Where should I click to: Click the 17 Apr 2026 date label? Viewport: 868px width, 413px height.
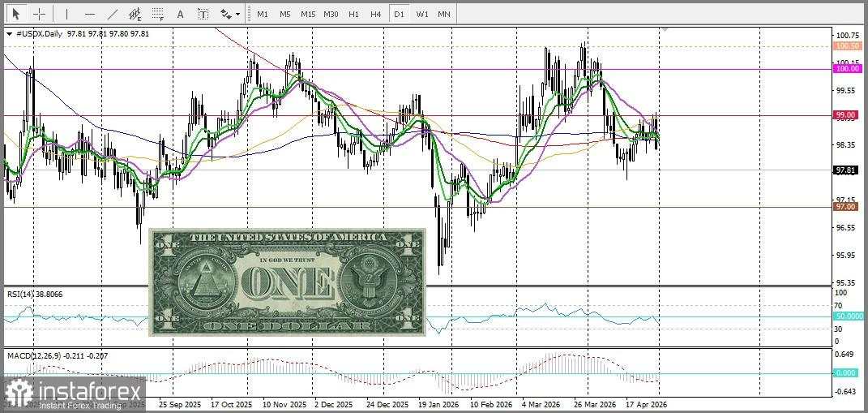click(647, 404)
